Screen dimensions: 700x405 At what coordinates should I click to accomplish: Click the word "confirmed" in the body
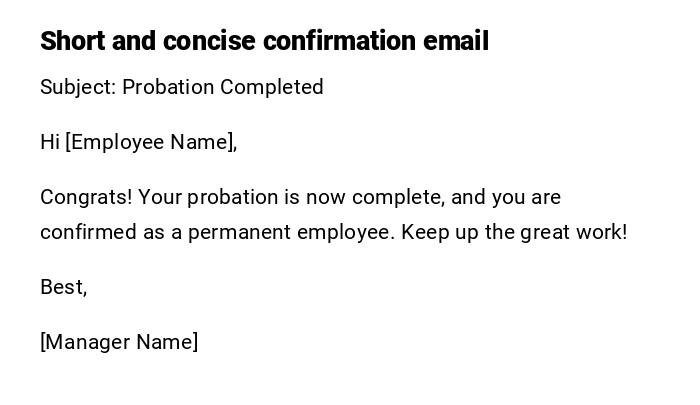coord(86,232)
